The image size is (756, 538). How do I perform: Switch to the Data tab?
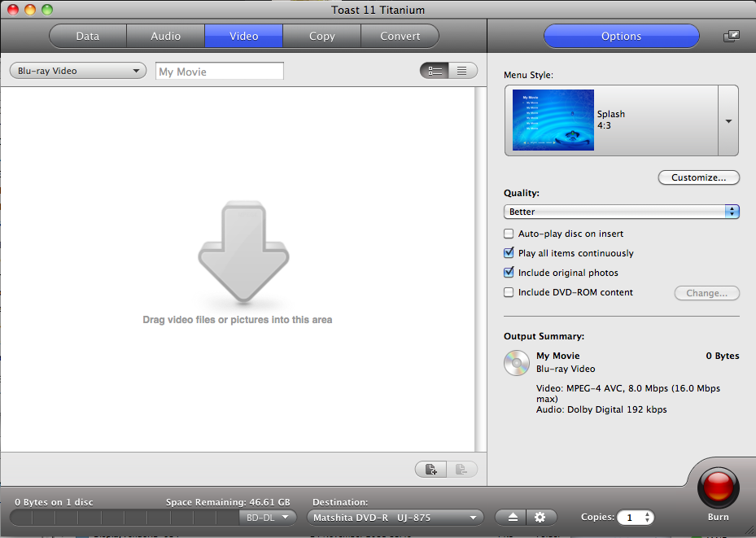pos(88,36)
